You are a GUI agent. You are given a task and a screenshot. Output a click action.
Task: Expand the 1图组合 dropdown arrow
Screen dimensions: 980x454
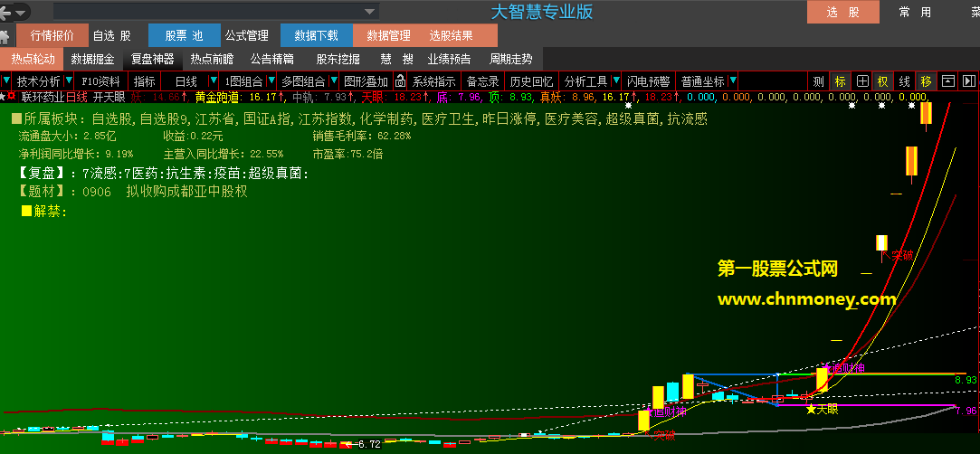point(271,81)
